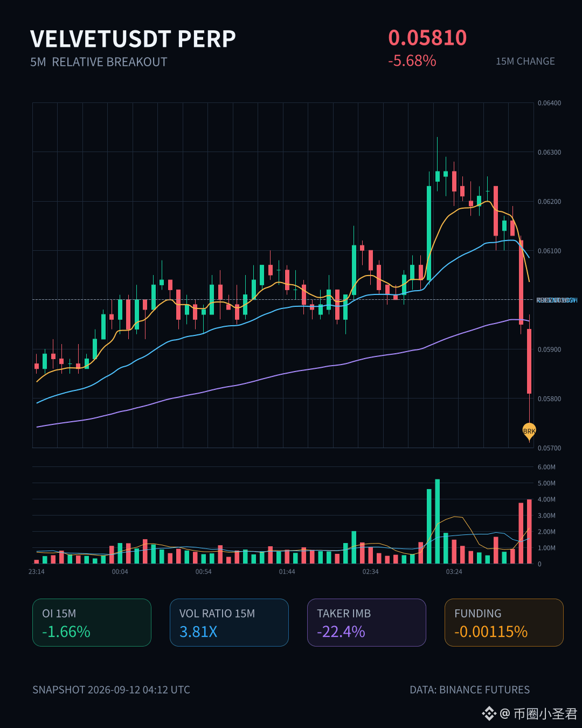Screen dimensions: 582x728
Task: Click the 23:14 time axis label
Action: point(37,572)
